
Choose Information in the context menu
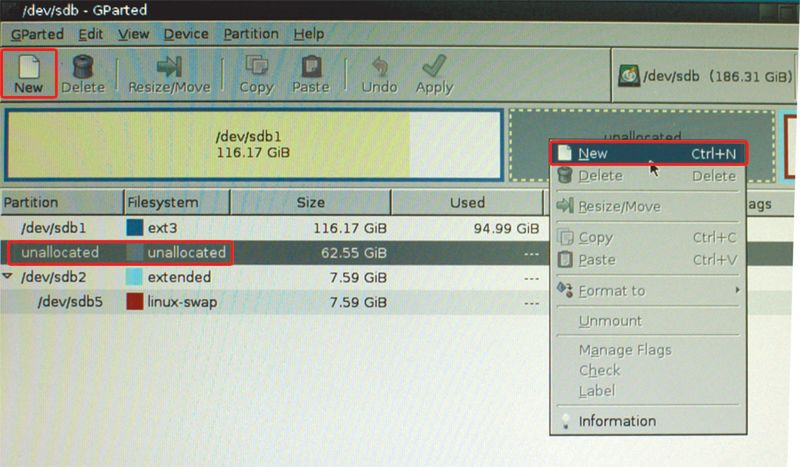[647, 421]
